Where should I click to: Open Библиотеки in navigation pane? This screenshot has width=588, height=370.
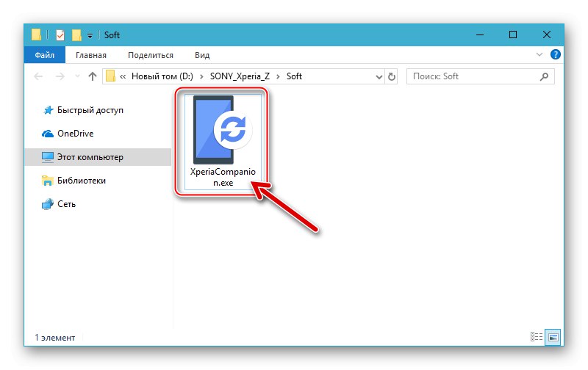pos(74,181)
